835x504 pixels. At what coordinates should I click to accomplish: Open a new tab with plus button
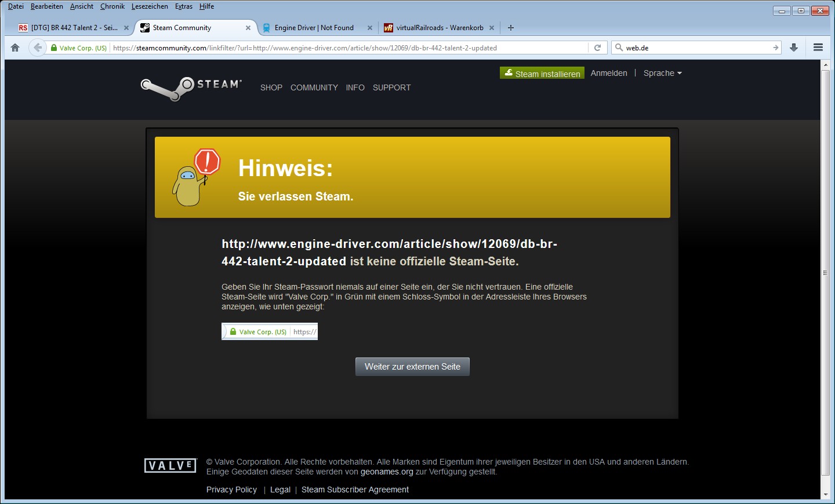tap(511, 28)
